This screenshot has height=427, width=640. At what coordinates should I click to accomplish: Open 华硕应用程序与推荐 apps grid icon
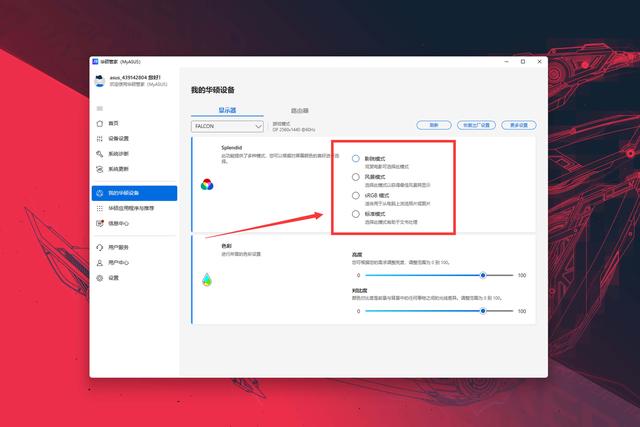click(100, 208)
